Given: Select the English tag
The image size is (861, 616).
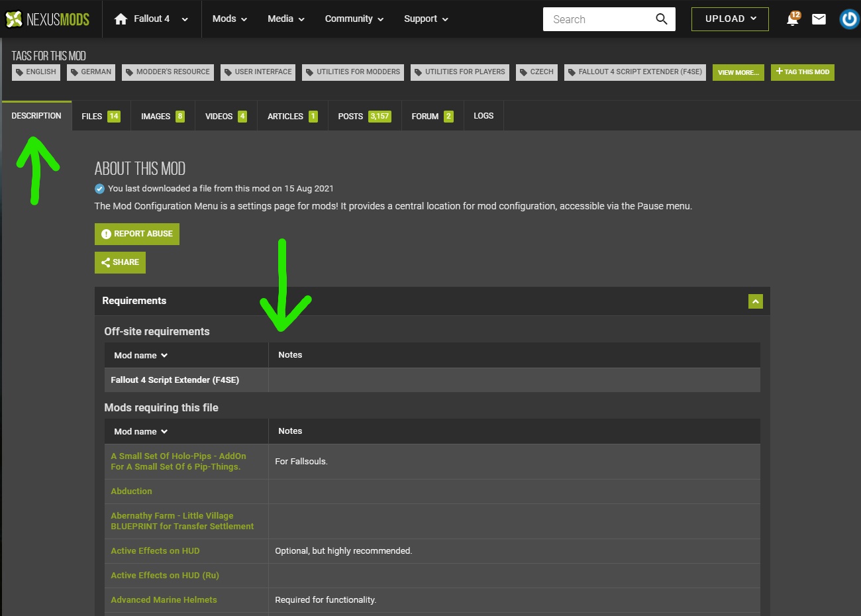Looking at the screenshot, I should pyautogui.click(x=36, y=72).
